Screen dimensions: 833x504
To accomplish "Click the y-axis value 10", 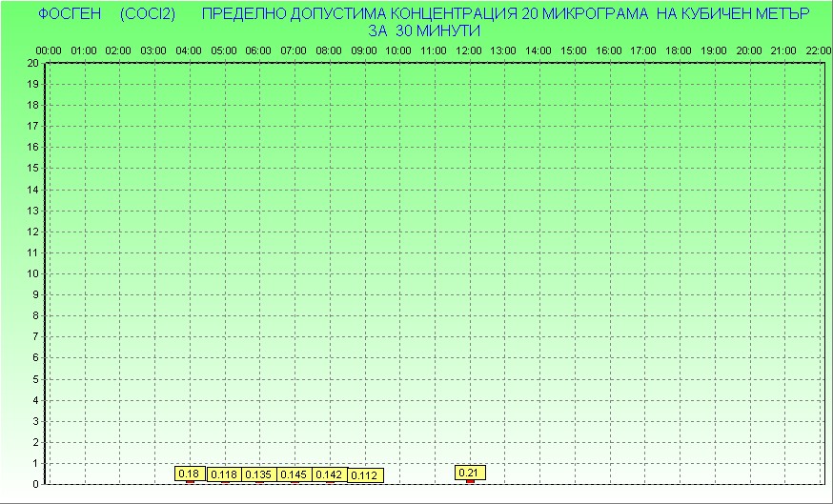I will [x=33, y=274].
